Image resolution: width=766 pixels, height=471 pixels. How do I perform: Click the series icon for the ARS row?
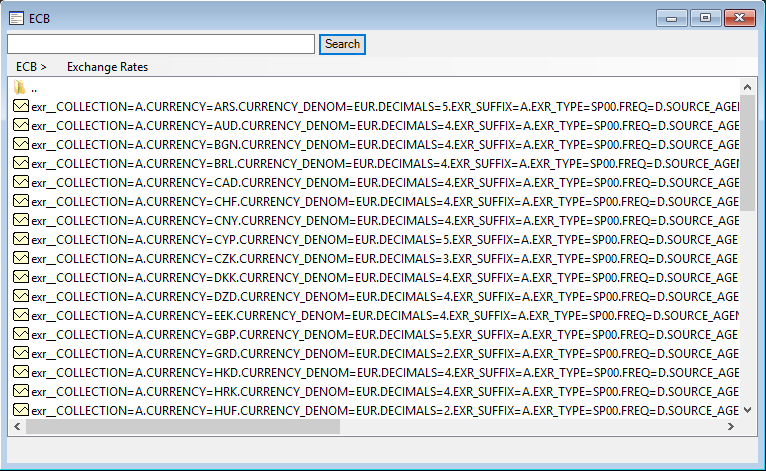pos(21,106)
